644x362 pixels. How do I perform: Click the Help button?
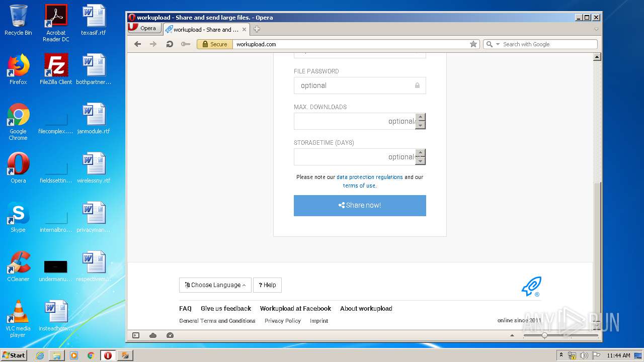click(267, 285)
